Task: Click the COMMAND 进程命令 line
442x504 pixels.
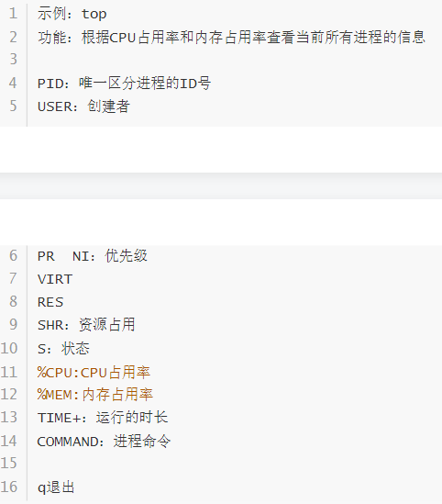Action: click(x=104, y=442)
